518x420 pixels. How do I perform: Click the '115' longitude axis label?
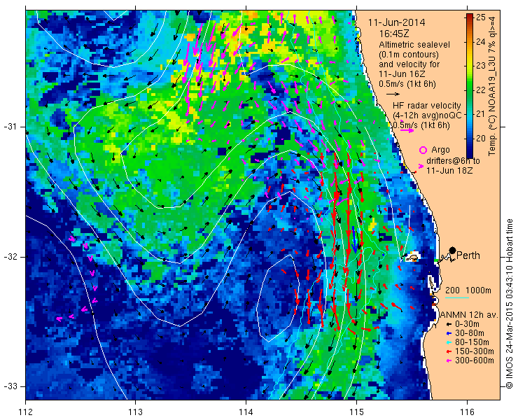point(356,412)
